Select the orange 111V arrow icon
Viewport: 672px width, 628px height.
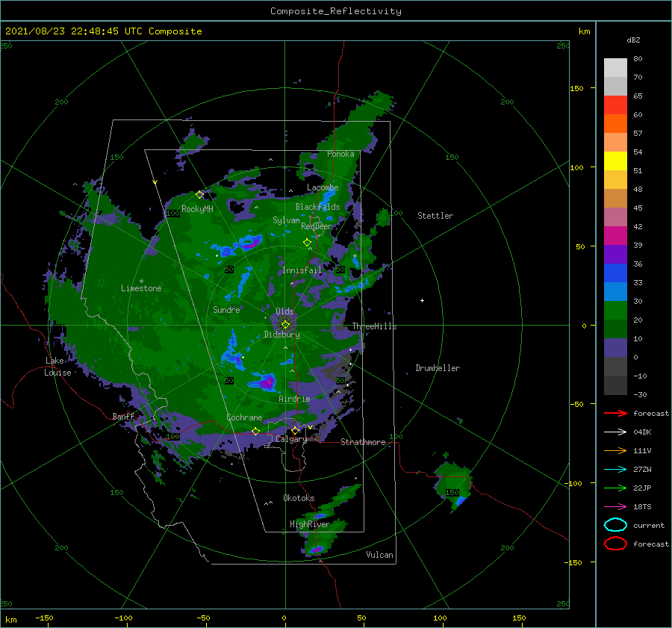pyautogui.click(x=615, y=450)
